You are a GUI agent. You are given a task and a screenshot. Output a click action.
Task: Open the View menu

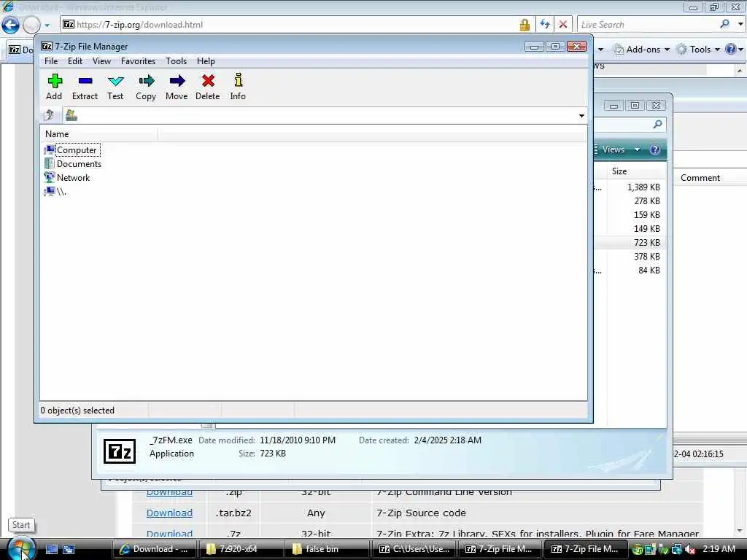101,61
